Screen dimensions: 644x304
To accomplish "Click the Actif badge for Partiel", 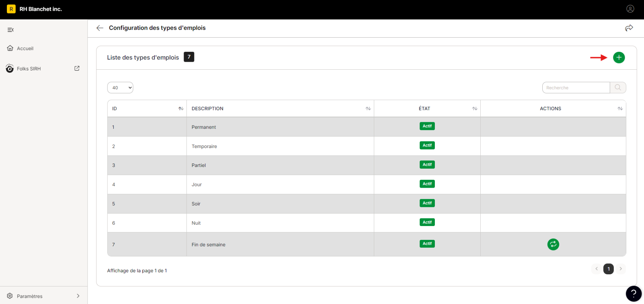I will click(x=427, y=165).
